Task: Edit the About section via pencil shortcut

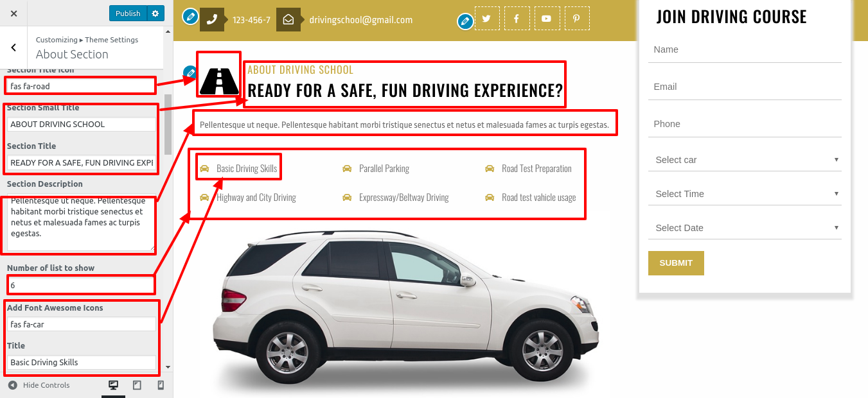Action: point(190,73)
